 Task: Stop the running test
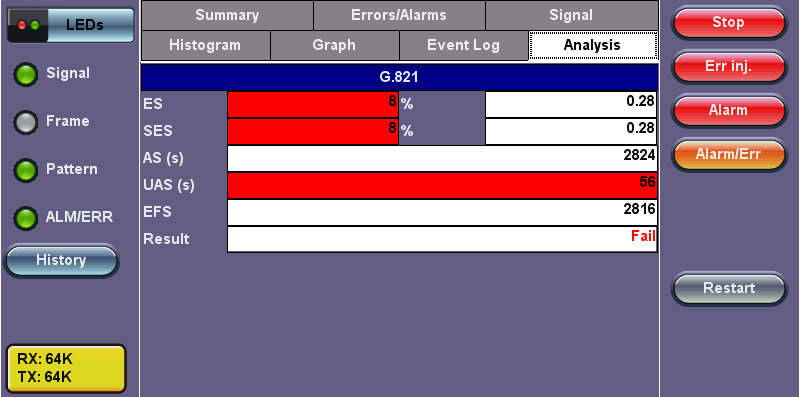coord(729,23)
